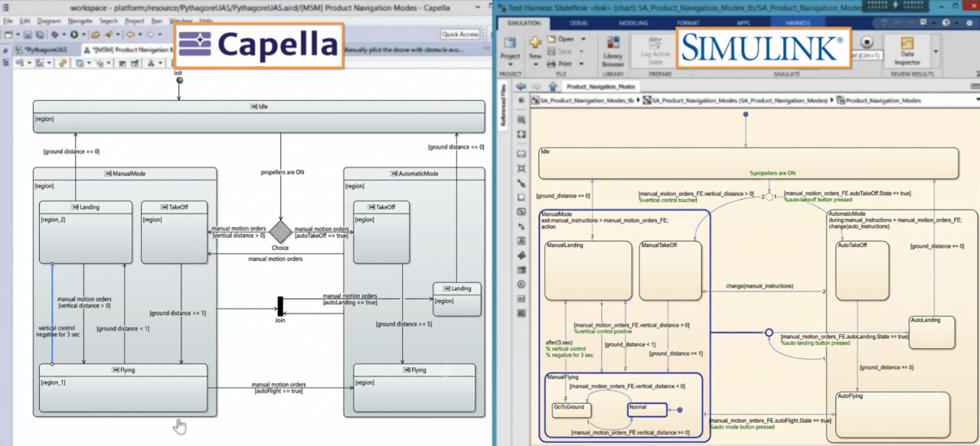Click green Run icon in Capella toolbar
Image resolution: width=980 pixels, height=446 pixels.
tap(74, 34)
